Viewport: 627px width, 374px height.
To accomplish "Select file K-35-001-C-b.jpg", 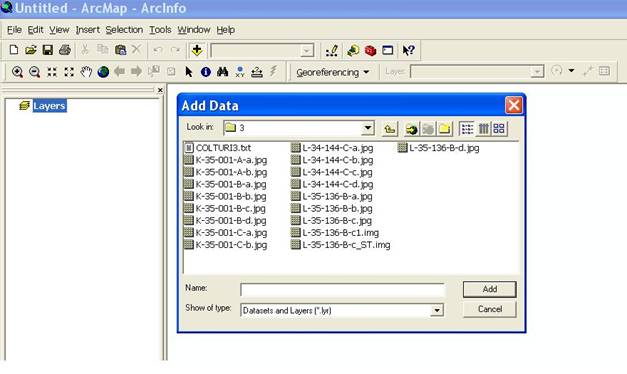I will pos(226,245).
